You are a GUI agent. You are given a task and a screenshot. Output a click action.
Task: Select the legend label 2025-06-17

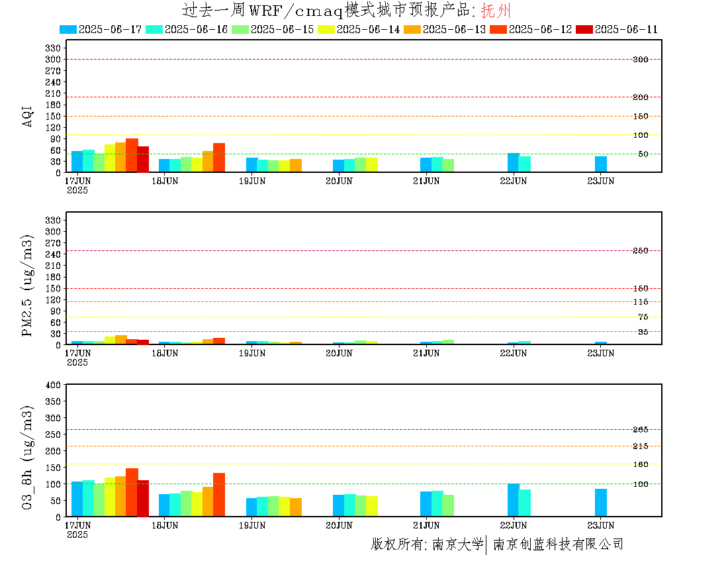(x=110, y=29)
